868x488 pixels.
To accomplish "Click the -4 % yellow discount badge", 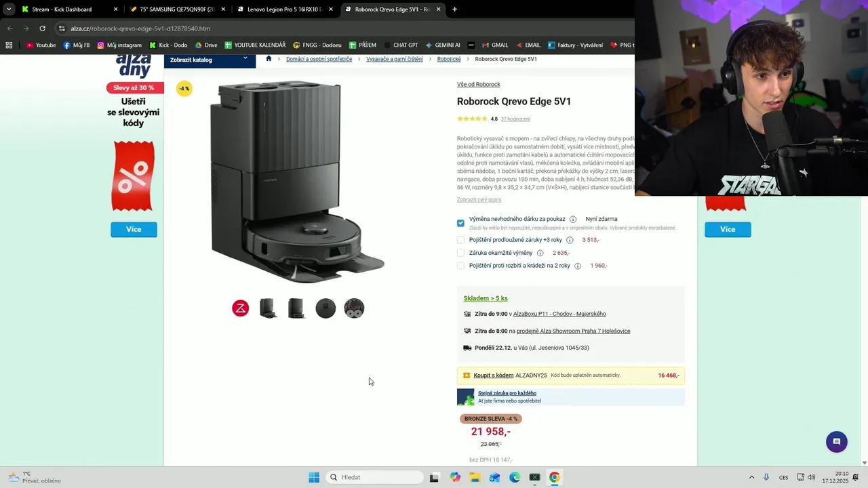I will coord(184,89).
